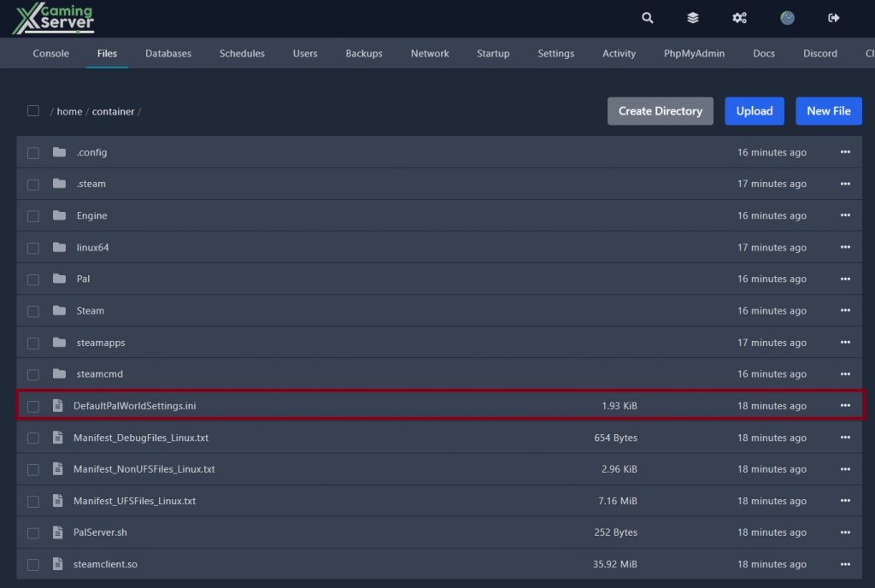
Task: Check the checkbox beside PalServer.sh
Action: (x=33, y=532)
